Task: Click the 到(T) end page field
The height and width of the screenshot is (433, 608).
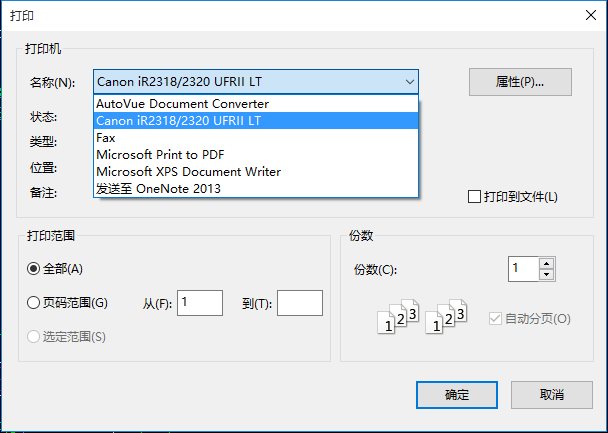Action: click(x=299, y=303)
